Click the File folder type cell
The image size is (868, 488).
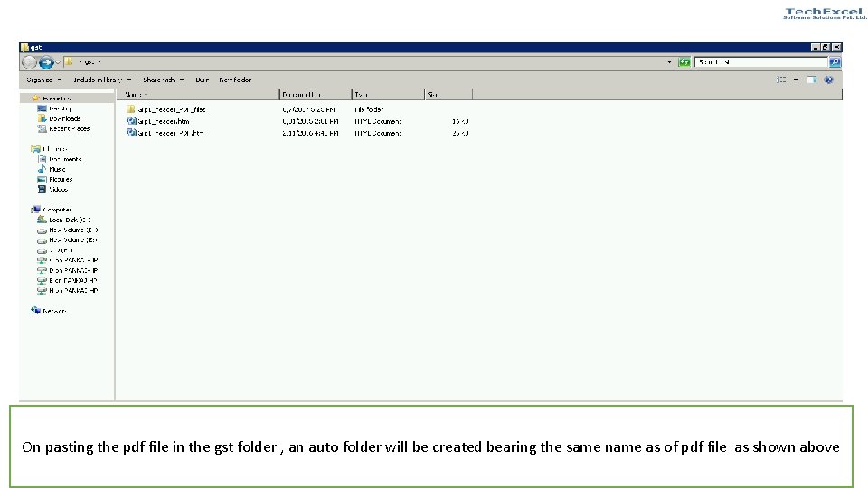tap(369, 109)
